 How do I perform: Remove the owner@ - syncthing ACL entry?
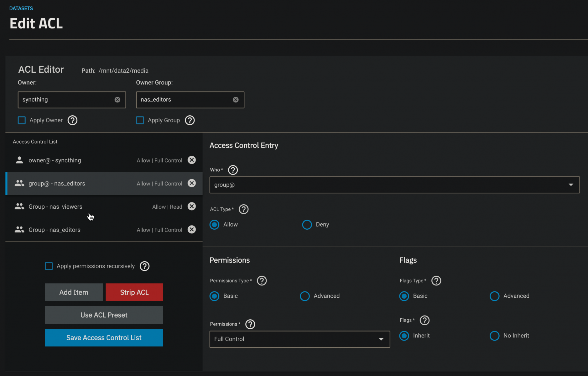click(192, 160)
